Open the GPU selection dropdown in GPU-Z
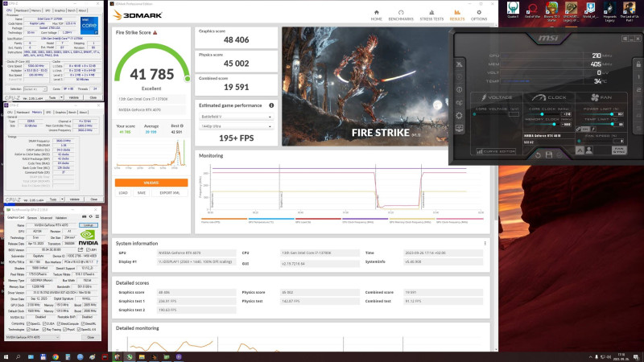The height and width of the screenshot is (362, 644). (x=32, y=337)
